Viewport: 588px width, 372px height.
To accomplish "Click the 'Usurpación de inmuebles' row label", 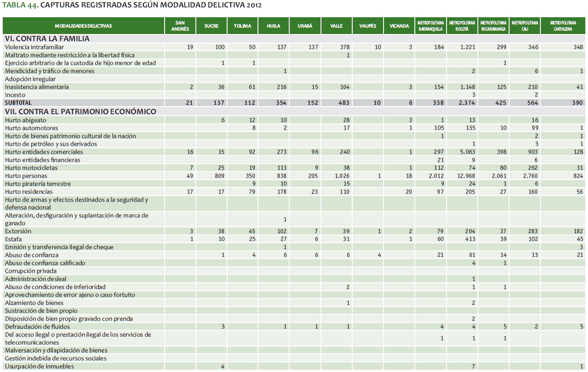I will 39,366.
